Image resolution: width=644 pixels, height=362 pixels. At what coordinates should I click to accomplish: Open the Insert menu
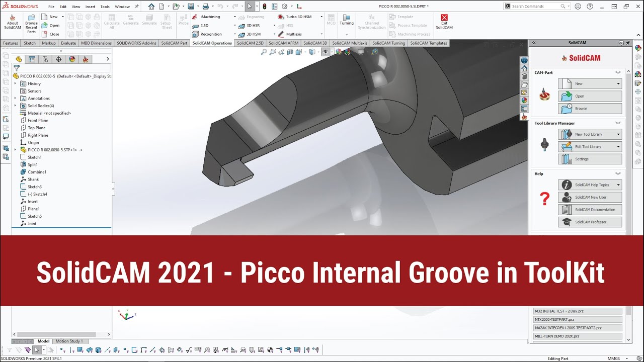coord(90,7)
